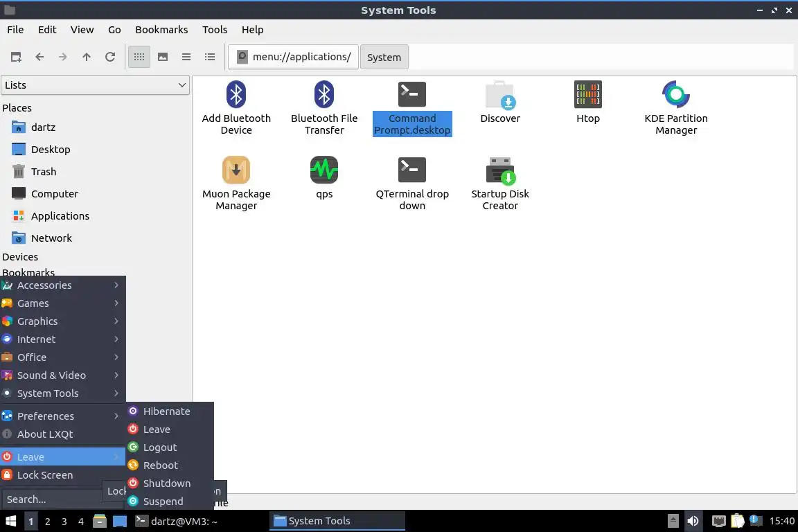This screenshot has height=532, width=798.
Task: Click the System Tools taskbar window button
Action: tap(337, 521)
